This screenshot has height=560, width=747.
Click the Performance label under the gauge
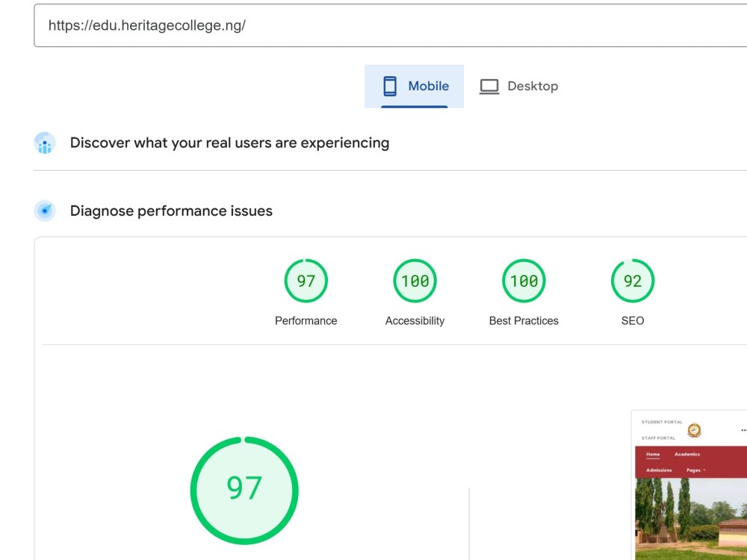[x=306, y=321]
